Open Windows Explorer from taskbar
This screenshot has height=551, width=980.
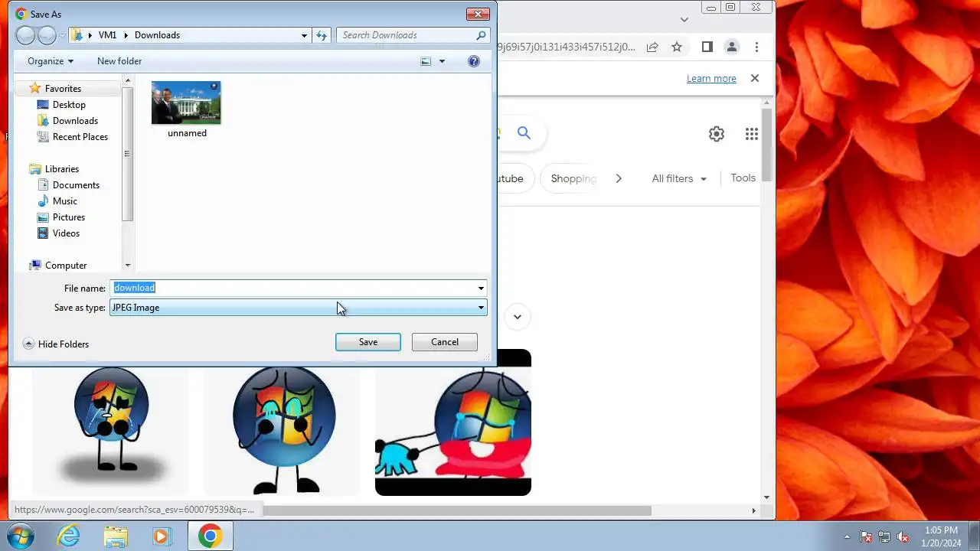(x=116, y=536)
